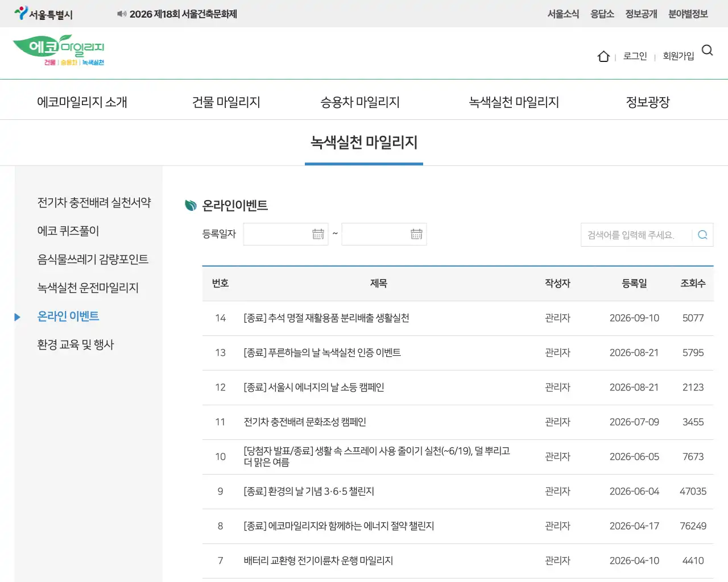Open post 푸른하늘의 날 녹색실천 인증 이벤트

coord(322,352)
